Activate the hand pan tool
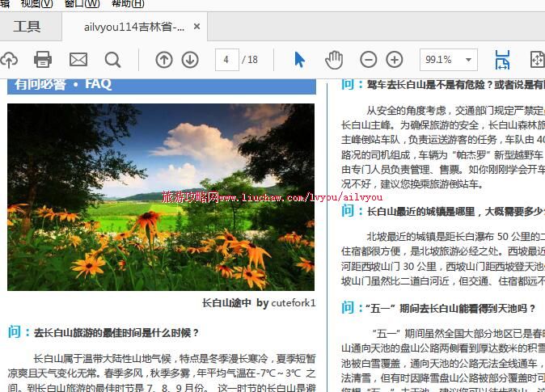Viewport: 545px width, 392px height. [x=334, y=60]
